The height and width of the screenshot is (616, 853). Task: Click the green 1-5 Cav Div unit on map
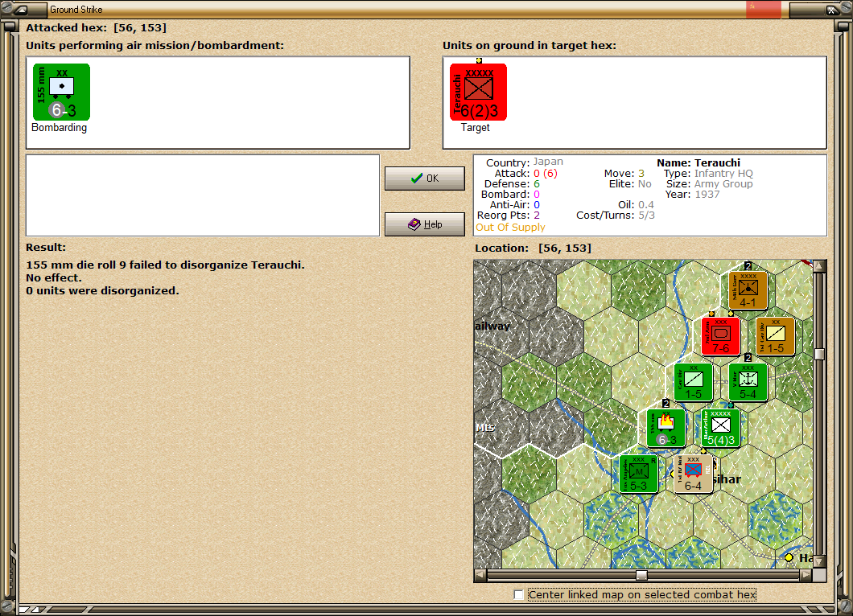(693, 382)
